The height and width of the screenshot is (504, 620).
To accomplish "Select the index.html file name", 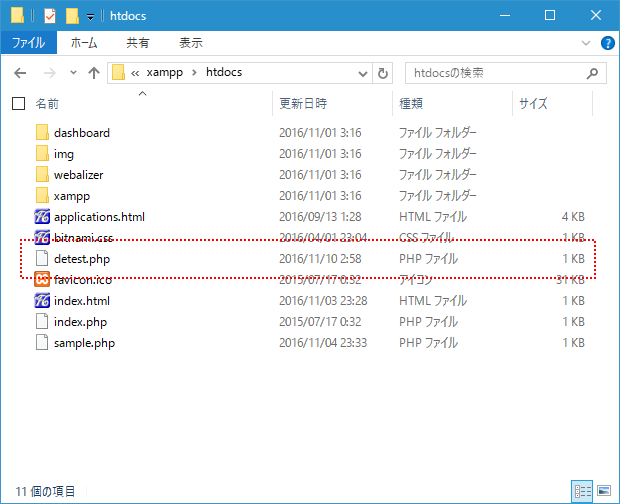I will click(x=82, y=301).
